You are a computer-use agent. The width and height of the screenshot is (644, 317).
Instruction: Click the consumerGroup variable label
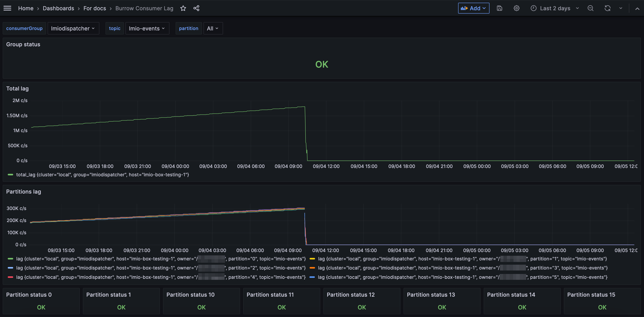[24, 28]
